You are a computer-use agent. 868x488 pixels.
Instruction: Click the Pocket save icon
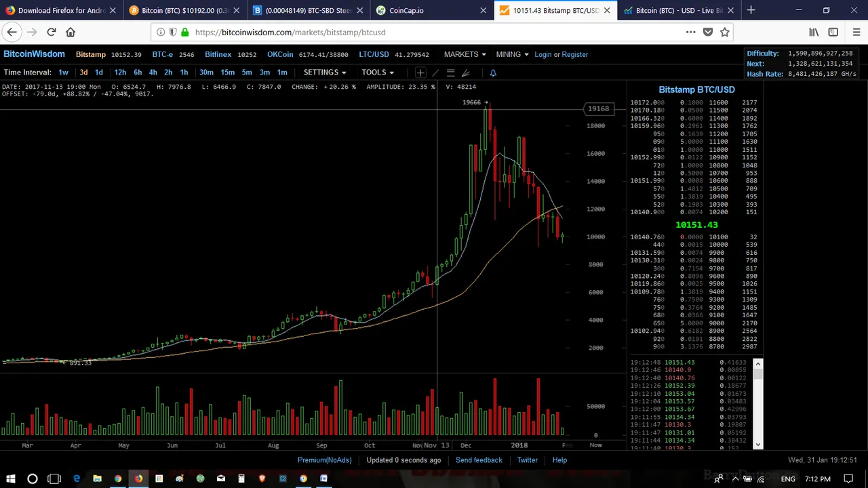708,32
